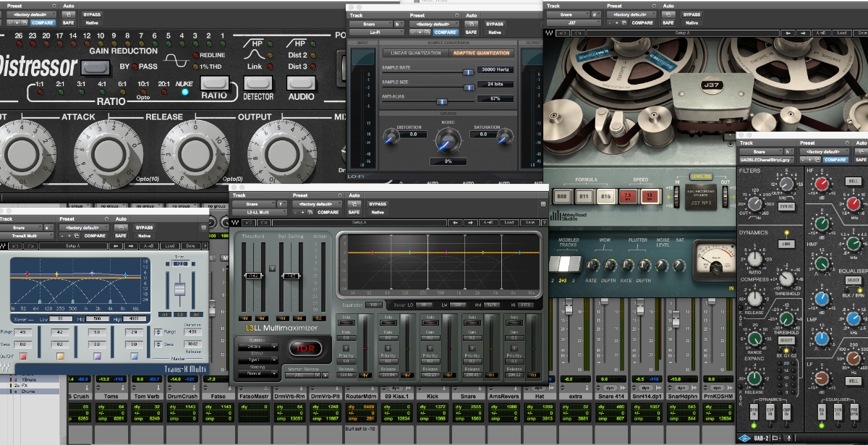The width and height of the screenshot is (868, 445).
Task: Open Setup A menu in J37 toolbar
Action: (683, 33)
